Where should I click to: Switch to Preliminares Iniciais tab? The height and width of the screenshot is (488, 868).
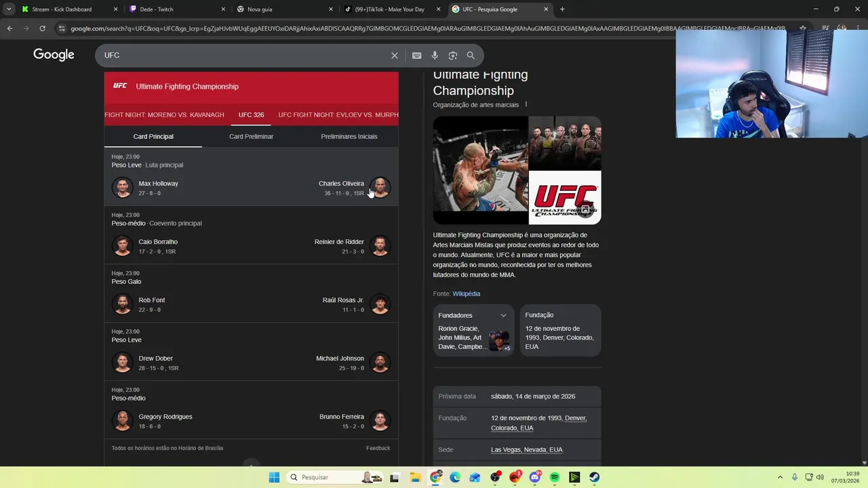pyautogui.click(x=349, y=136)
